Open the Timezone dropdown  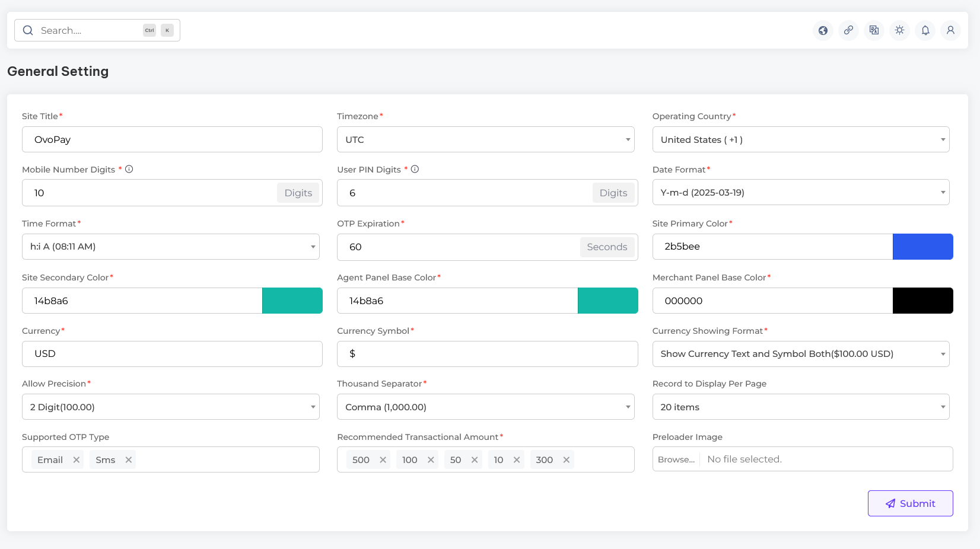[485, 140]
